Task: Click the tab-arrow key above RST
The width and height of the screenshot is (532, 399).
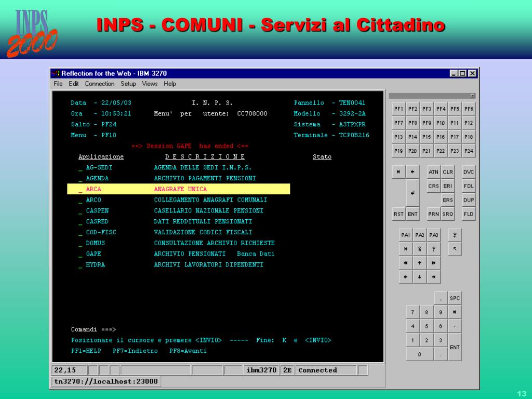Action: [398, 172]
